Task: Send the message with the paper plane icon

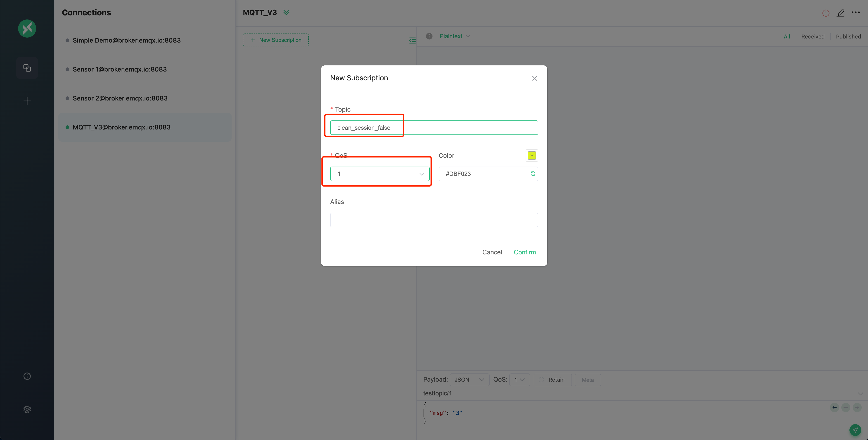Action: pos(856,430)
